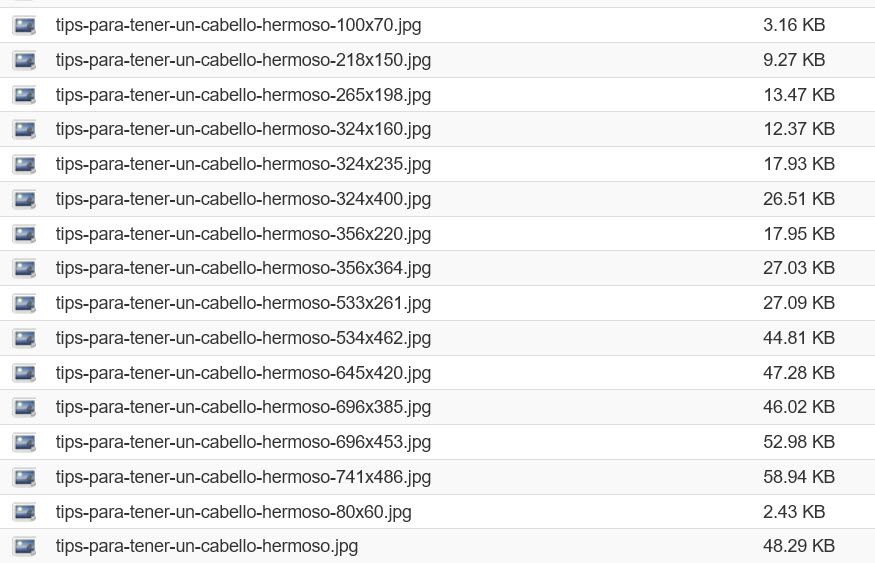Click image icon for 534x462.jpg file
This screenshot has width=875, height=563.
coord(25,338)
